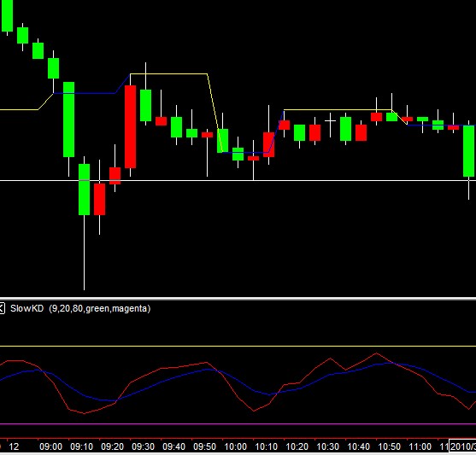Click the 09:00 time axis label
This screenshot has height=455, width=476.
(51, 446)
